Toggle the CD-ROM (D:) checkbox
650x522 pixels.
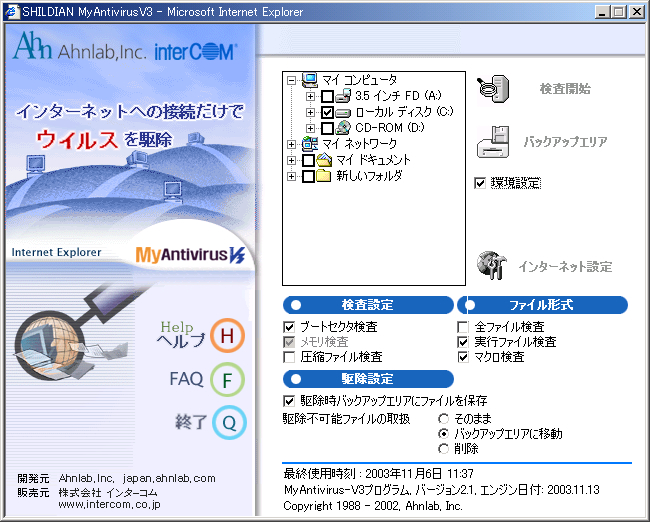click(x=327, y=128)
